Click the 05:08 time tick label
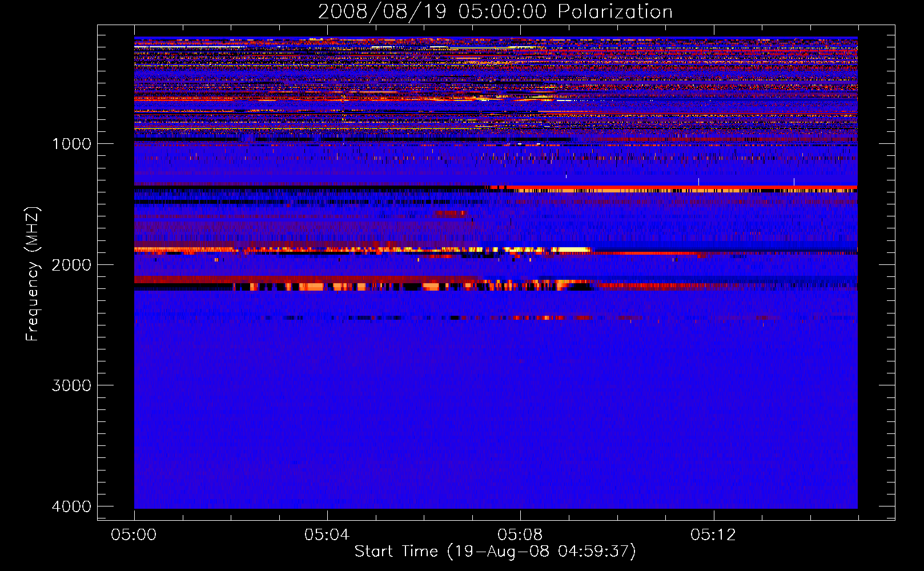The width and height of the screenshot is (924, 571). pyautogui.click(x=520, y=535)
